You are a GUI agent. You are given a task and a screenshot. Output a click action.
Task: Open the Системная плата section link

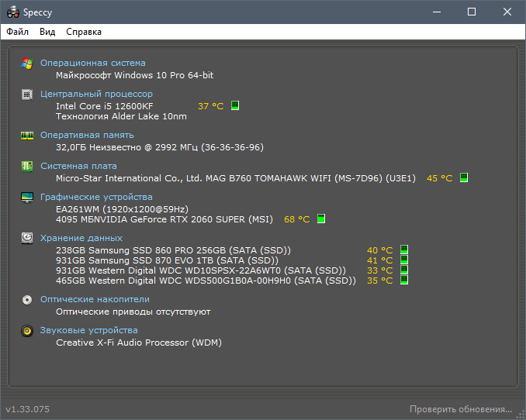point(78,166)
